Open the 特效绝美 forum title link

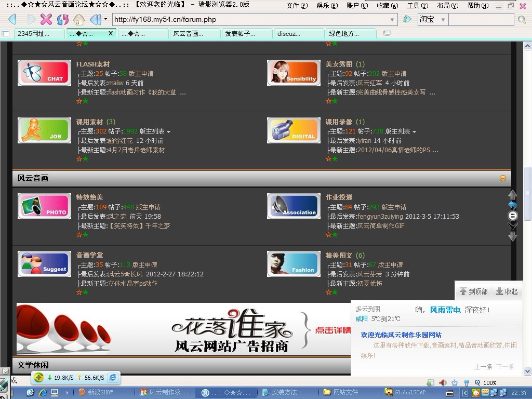tap(89, 197)
